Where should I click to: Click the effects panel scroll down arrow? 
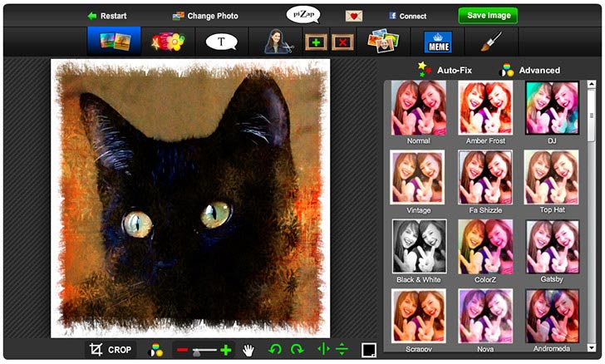592,347
